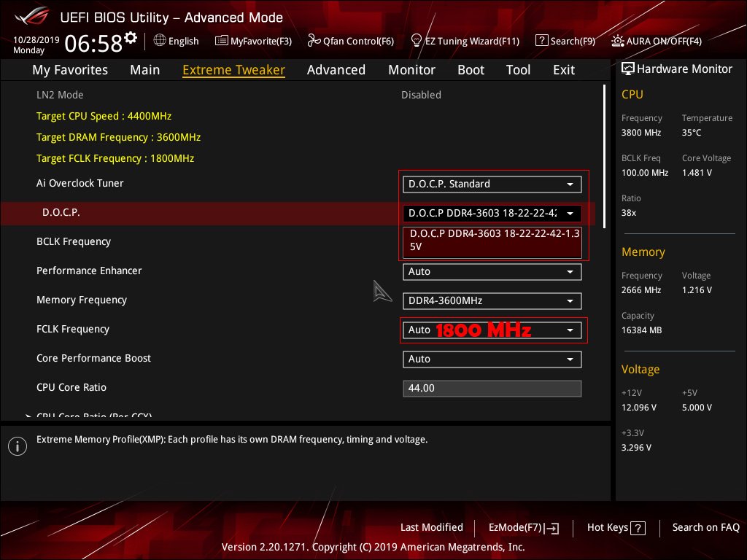Click Last Modified at bottom
Viewport: 747px width, 560px height.
tap(432, 528)
